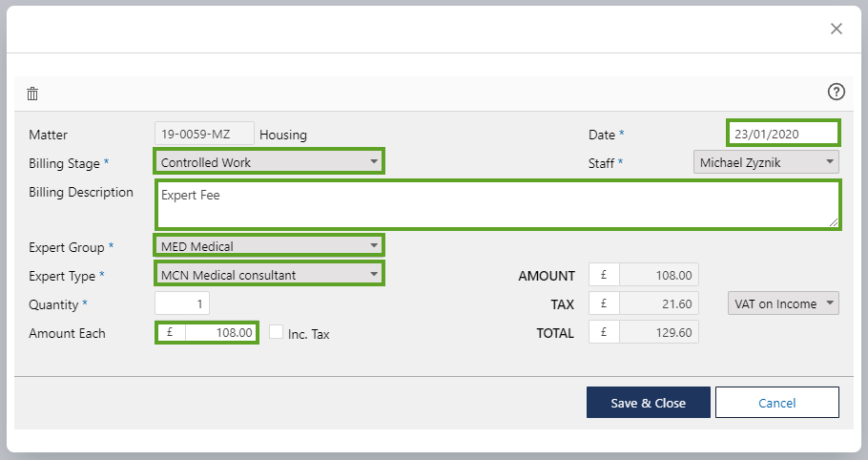Select the Amount Each input field
Viewport: 868px width, 460px height.
[219, 333]
